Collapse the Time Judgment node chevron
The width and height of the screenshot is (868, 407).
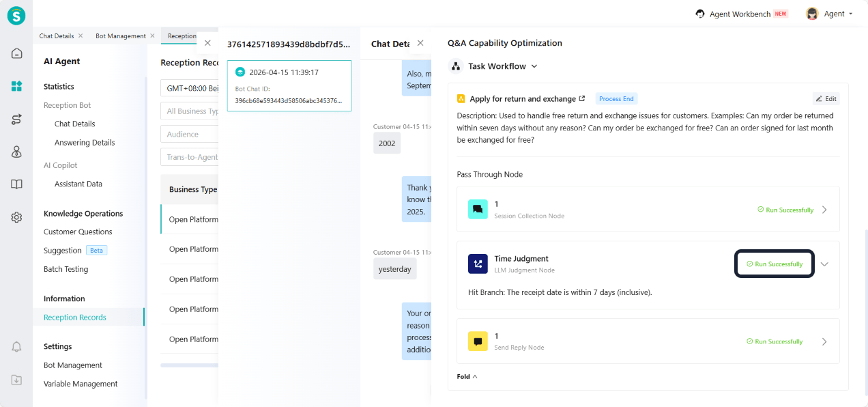(x=824, y=264)
